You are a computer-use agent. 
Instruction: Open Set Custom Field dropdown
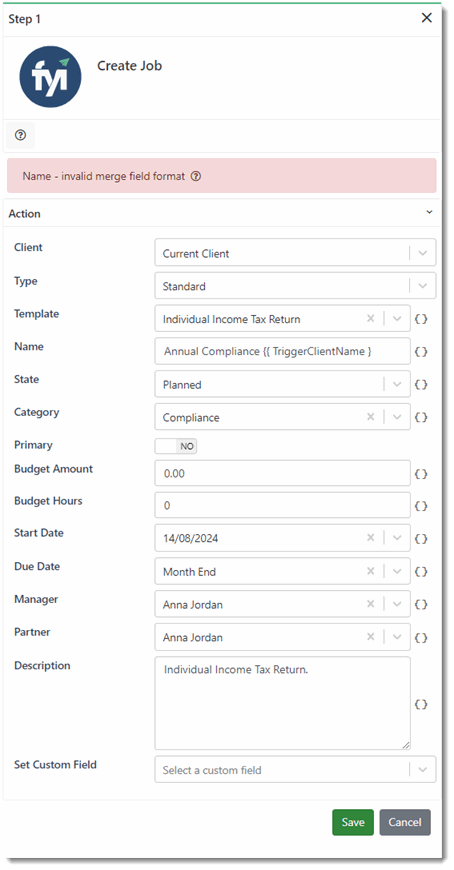295,770
